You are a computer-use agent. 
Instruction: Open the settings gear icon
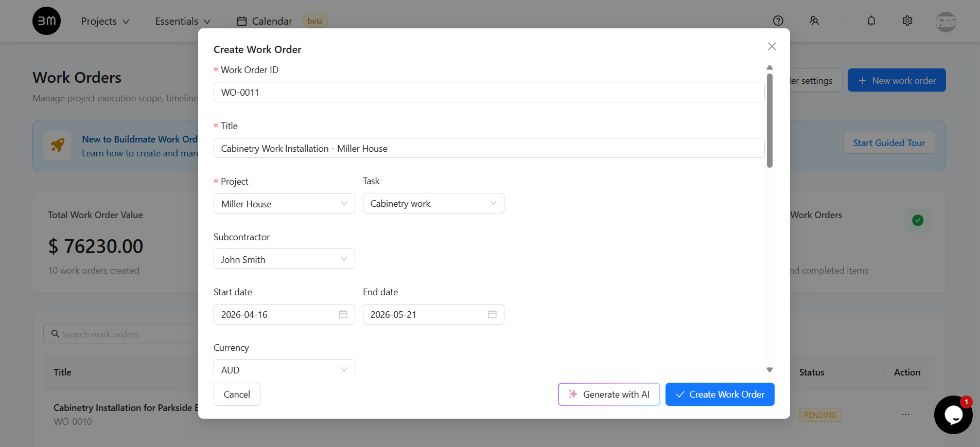pyautogui.click(x=907, y=21)
